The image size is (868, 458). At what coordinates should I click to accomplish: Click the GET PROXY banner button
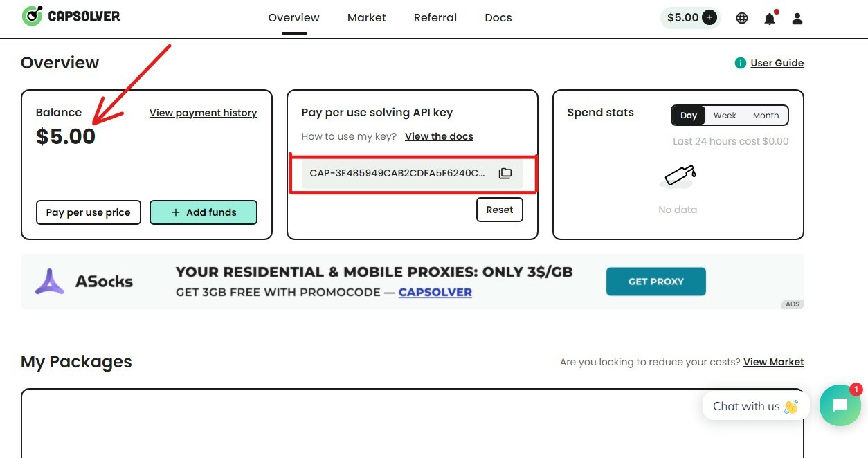pos(655,282)
